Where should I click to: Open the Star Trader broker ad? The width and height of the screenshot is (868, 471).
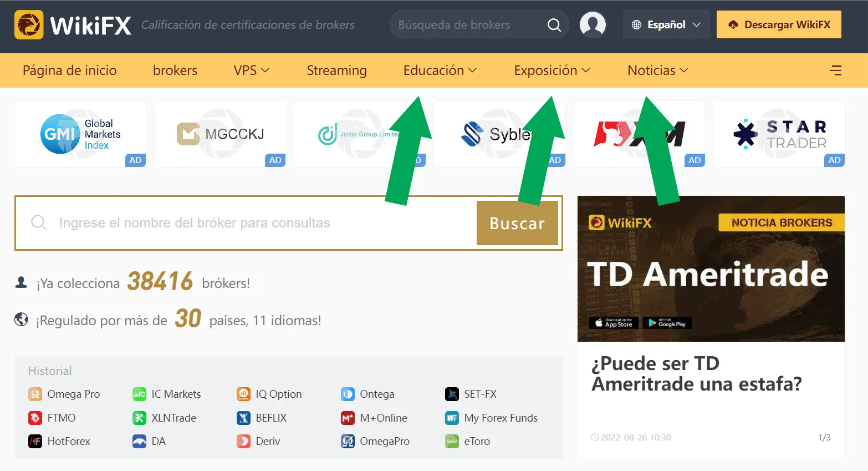[779, 134]
